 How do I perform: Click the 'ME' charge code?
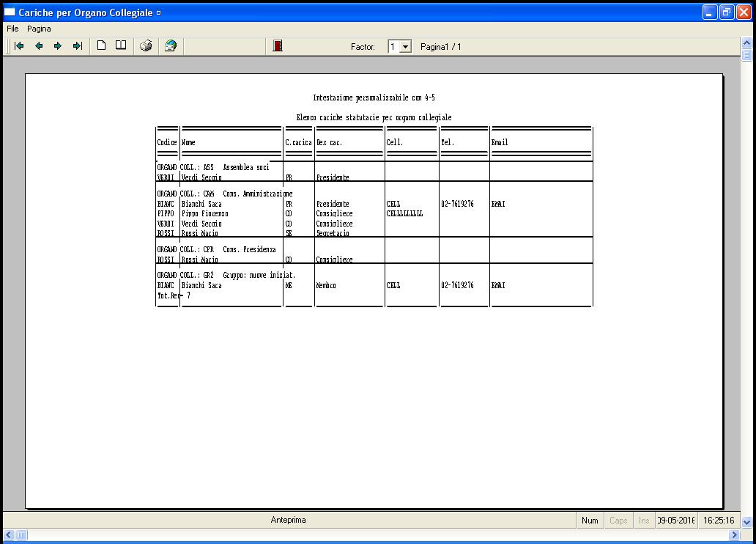(289, 285)
